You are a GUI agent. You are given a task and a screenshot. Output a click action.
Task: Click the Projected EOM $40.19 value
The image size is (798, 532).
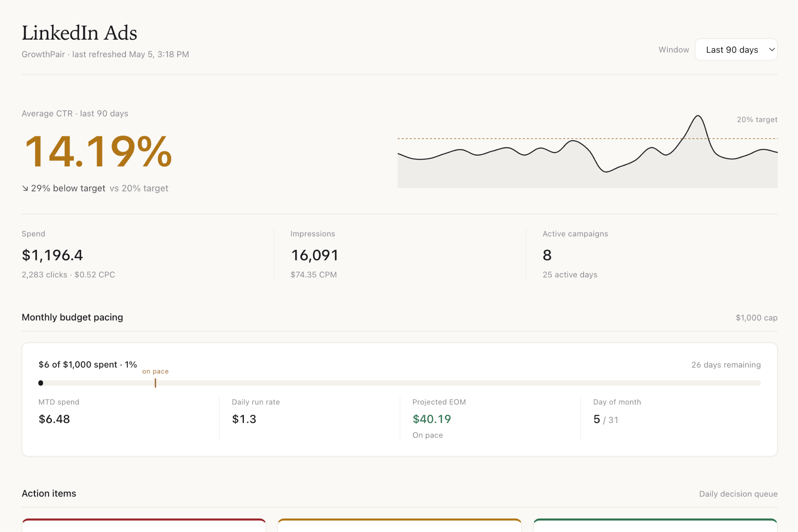pos(432,419)
